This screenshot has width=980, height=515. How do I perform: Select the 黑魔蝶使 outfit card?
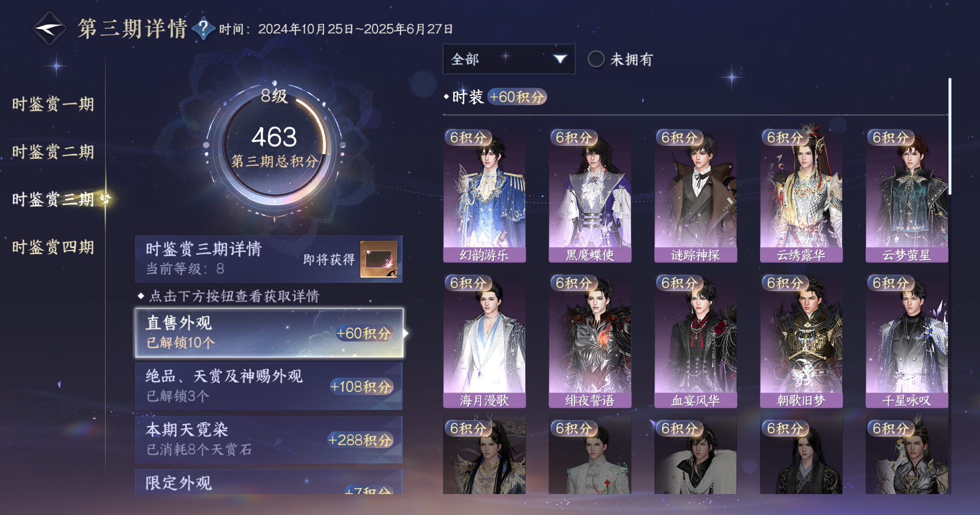tap(590, 195)
